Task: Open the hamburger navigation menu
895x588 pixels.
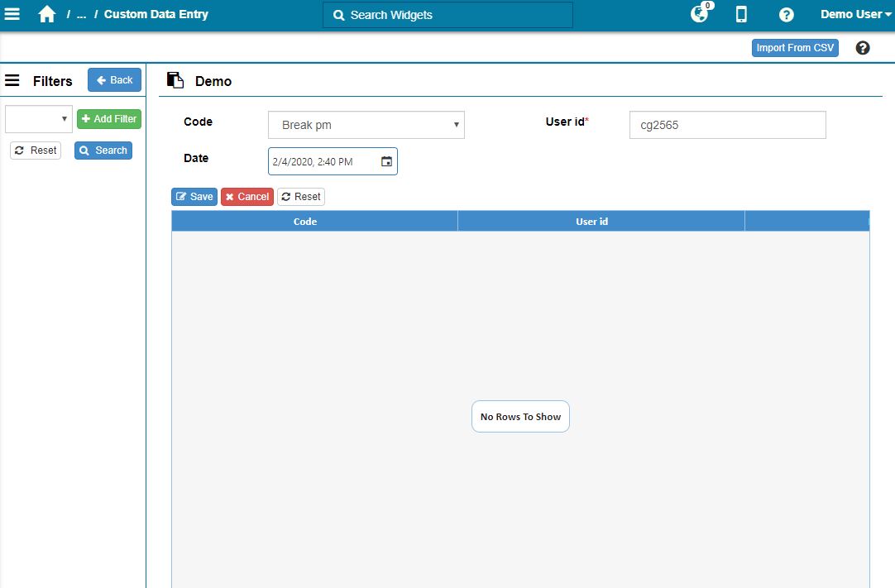Action: click(12, 14)
